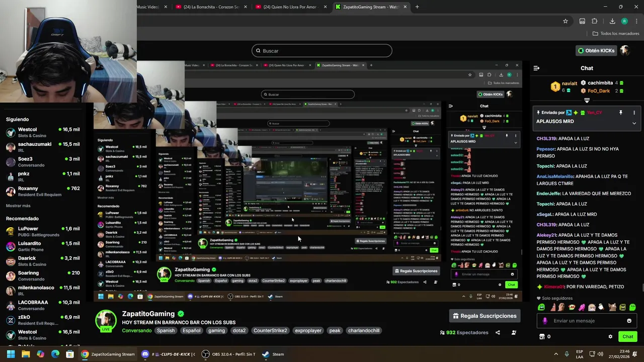The height and width of the screenshot is (362, 644).
Task: Open Discord CLIPS-DE-KICK taskbar item
Action: pos(167,354)
